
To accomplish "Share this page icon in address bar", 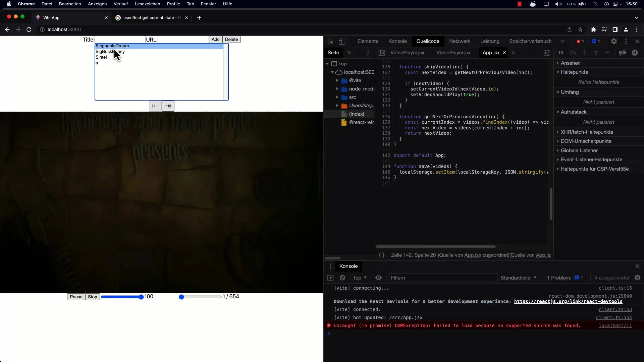I will [570, 29].
